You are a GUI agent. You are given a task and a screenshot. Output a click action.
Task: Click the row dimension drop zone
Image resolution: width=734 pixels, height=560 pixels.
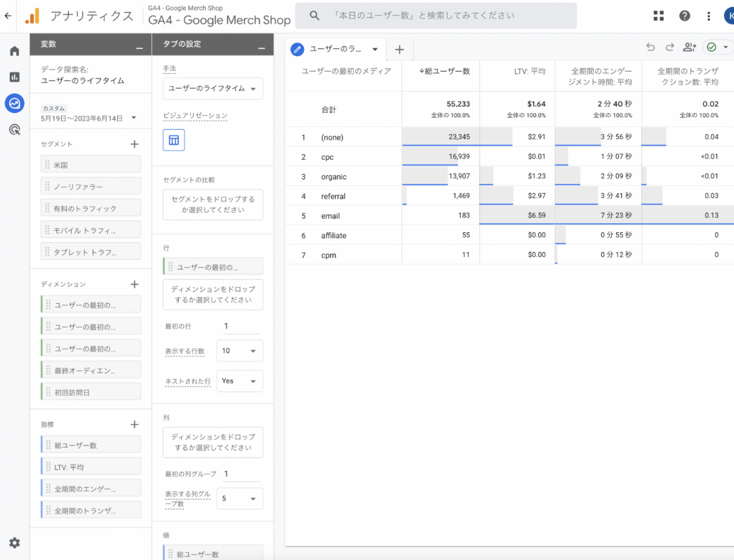(213, 295)
